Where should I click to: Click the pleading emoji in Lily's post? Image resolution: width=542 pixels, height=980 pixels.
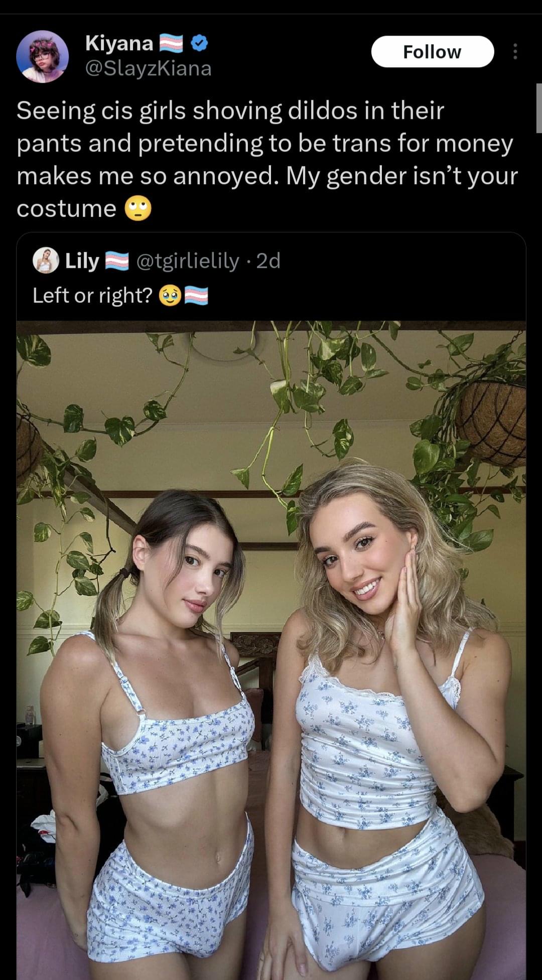coord(170,296)
